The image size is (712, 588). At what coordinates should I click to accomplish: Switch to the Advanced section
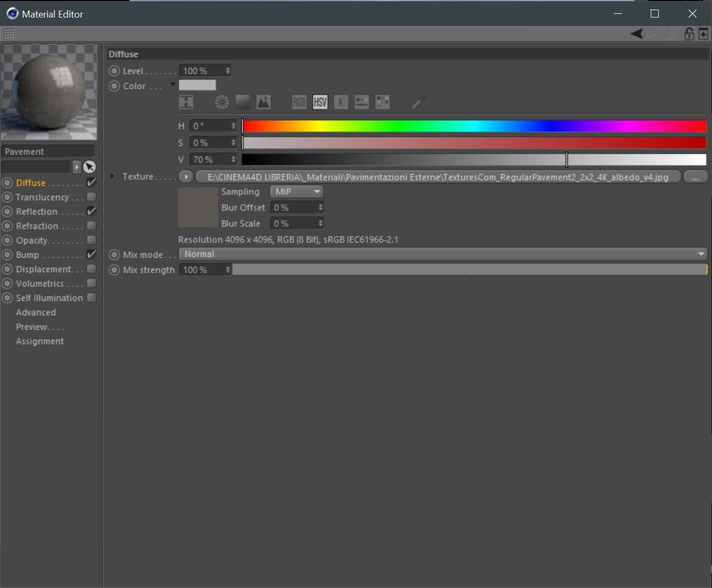(36, 312)
